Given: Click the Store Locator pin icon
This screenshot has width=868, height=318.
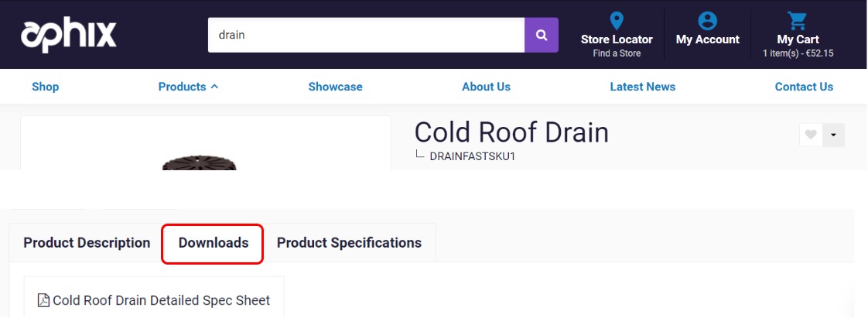Looking at the screenshot, I should tap(617, 20).
